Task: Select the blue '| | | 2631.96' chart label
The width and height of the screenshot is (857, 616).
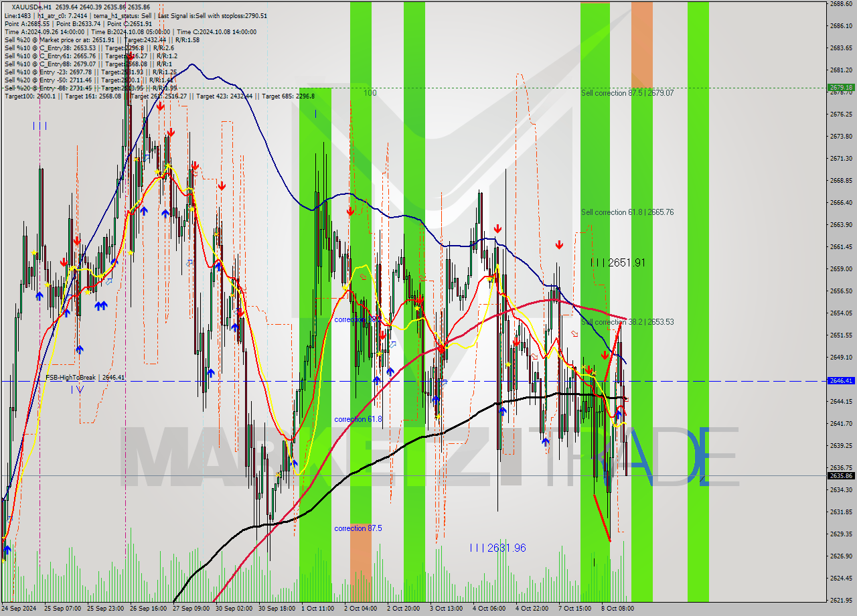Action: pyautogui.click(x=498, y=548)
